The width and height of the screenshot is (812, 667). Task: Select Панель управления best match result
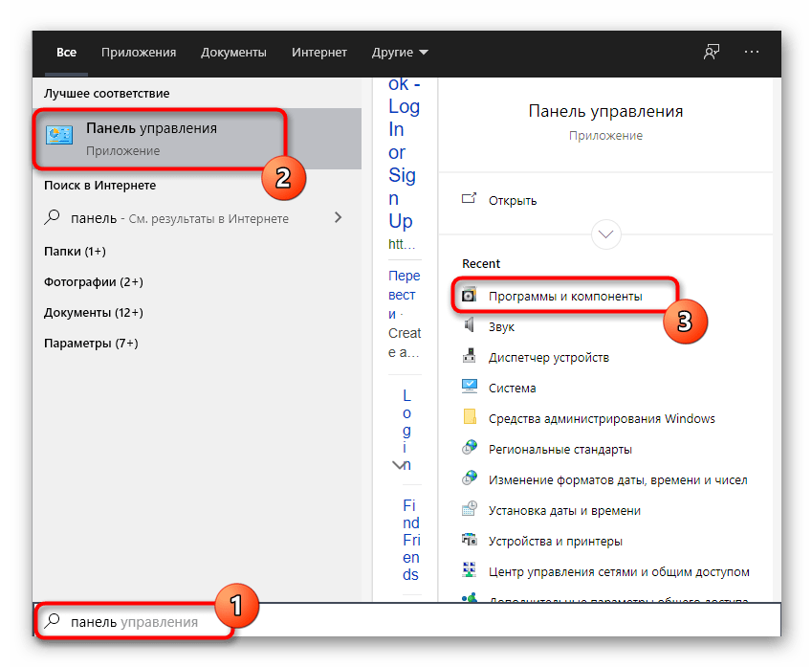[153, 139]
